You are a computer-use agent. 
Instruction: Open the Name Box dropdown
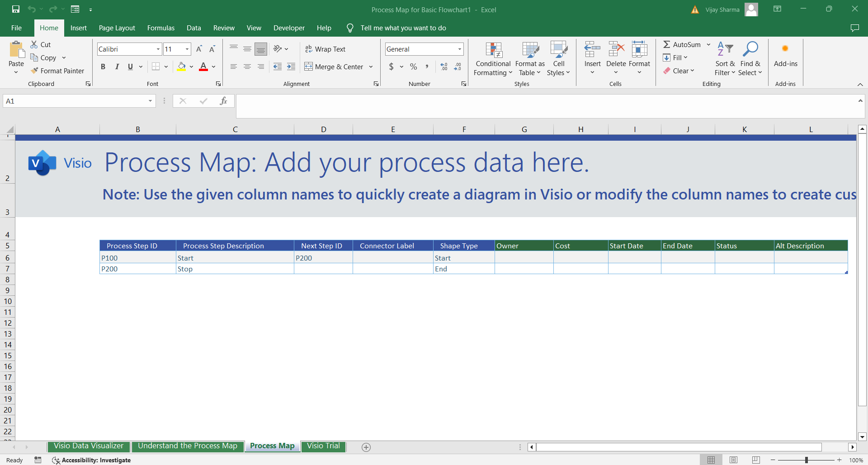point(150,101)
